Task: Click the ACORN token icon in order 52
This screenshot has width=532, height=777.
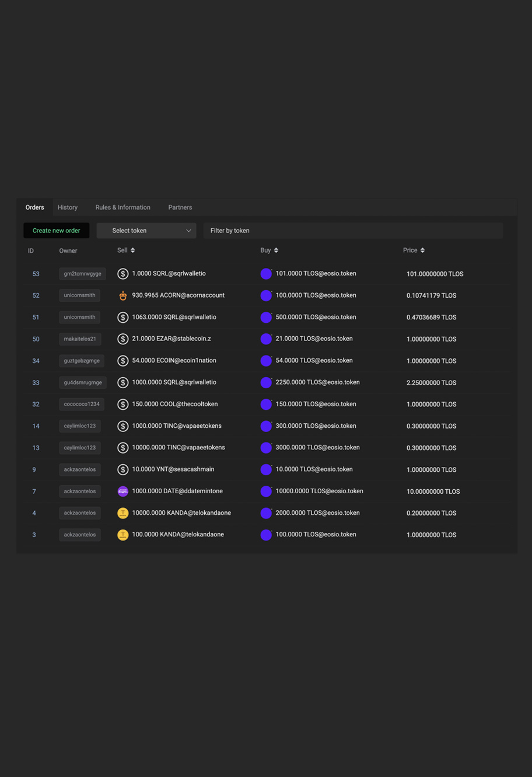Action: pyautogui.click(x=123, y=295)
